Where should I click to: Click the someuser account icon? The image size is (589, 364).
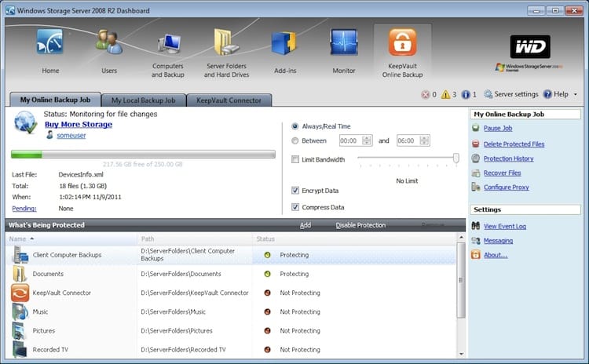49,135
